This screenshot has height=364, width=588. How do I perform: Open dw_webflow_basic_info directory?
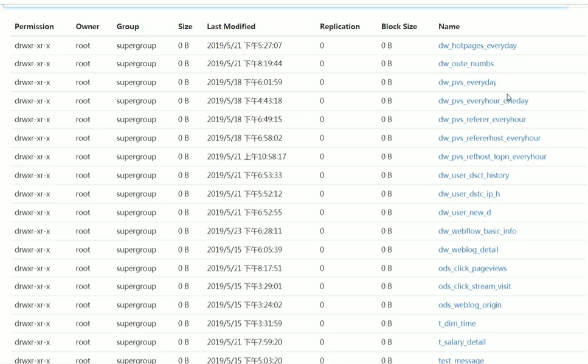pos(477,231)
